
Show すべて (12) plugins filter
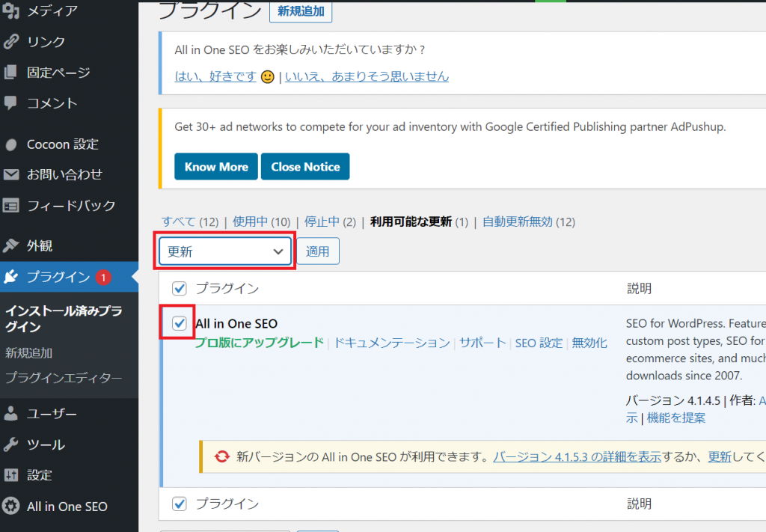(x=190, y=221)
